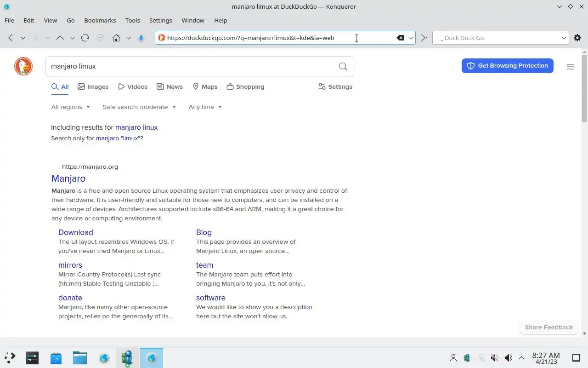The height and width of the screenshot is (368, 588).
Task: Open the file manager folder taskbar icon
Action: [x=80, y=357]
